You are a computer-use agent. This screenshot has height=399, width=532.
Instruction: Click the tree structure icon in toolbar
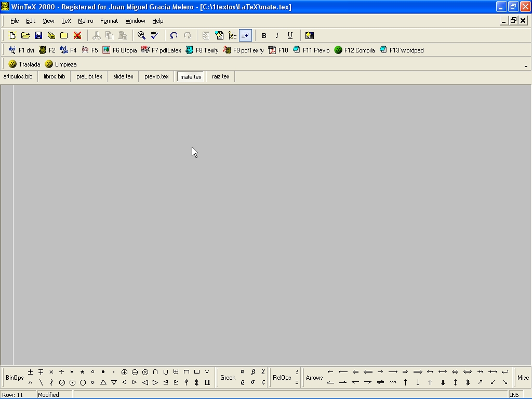click(232, 35)
